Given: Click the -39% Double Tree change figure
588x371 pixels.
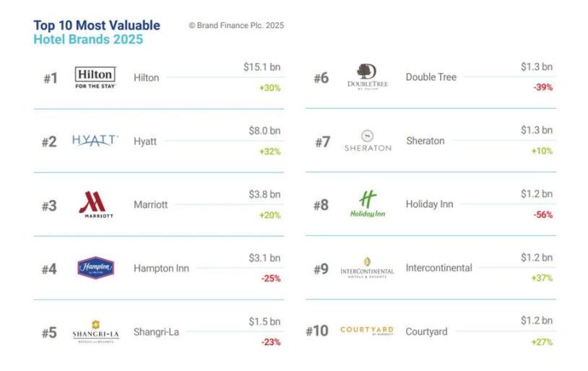Looking at the screenshot, I should [x=542, y=87].
